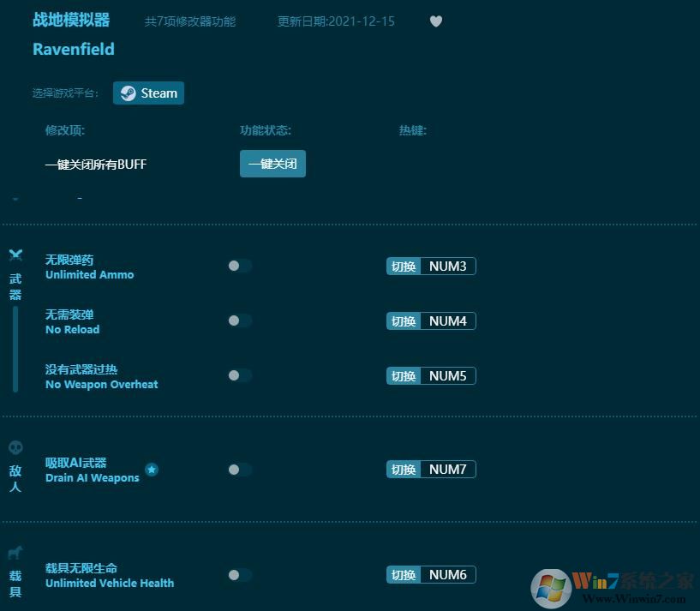The image size is (700, 611).
Task: Click the No Reload label
Action: [x=73, y=329]
